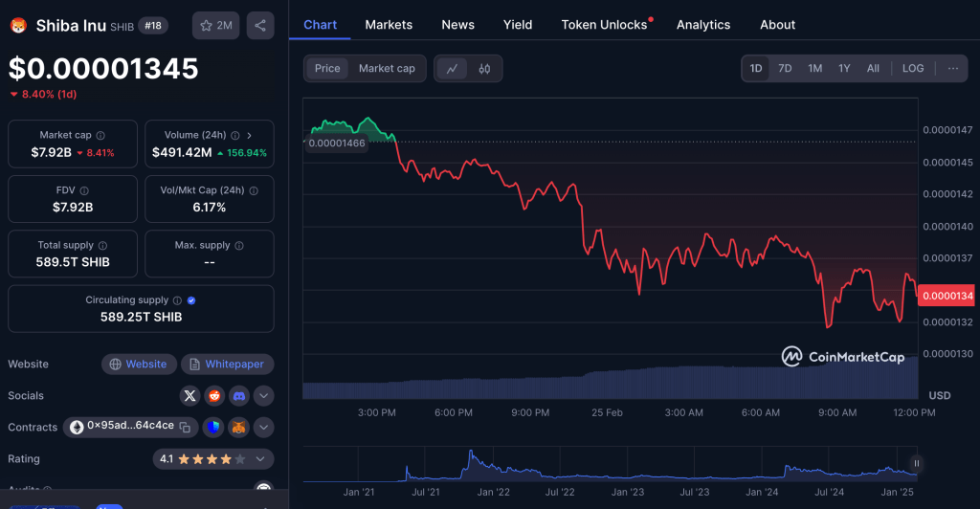Screen dimensions: 980x509
Task: Switch to the candlestick chart icon
Action: (484, 69)
